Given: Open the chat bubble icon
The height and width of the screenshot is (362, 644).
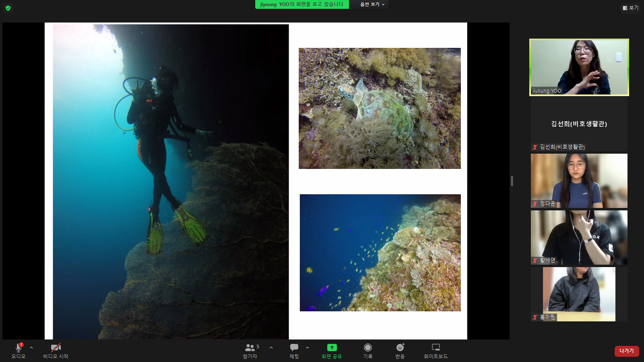Looking at the screenshot, I should (x=294, y=348).
